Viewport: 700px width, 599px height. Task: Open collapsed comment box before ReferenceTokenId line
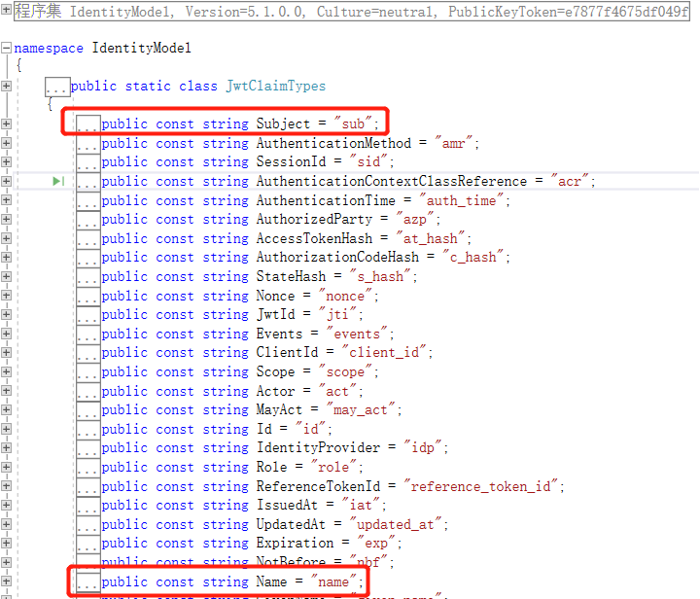(x=87, y=486)
